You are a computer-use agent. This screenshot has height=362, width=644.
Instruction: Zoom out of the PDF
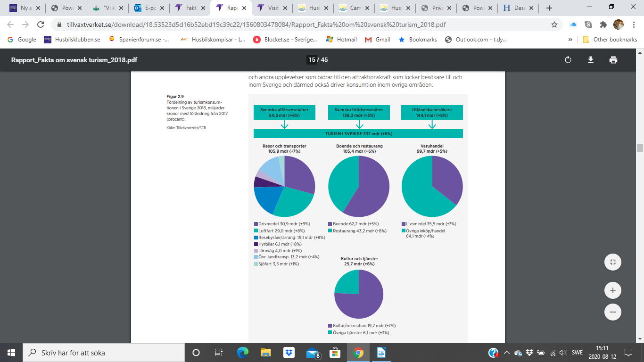pyautogui.click(x=613, y=312)
